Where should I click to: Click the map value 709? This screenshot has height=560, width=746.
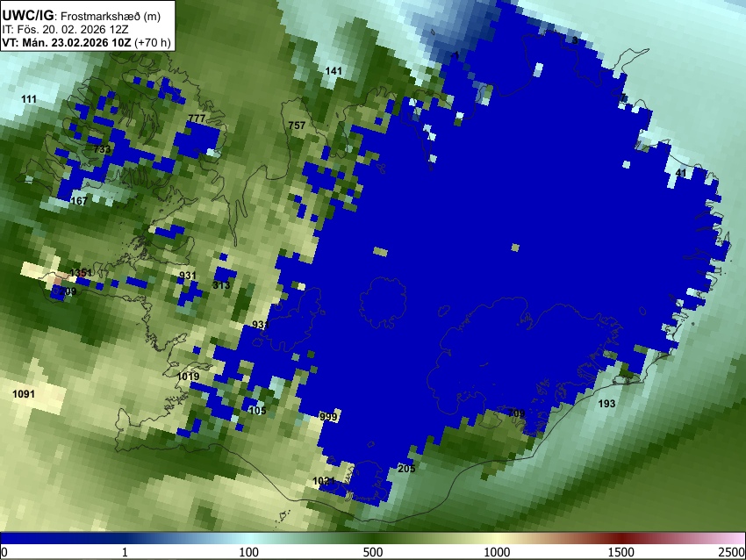pyautogui.click(x=517, y=413)
